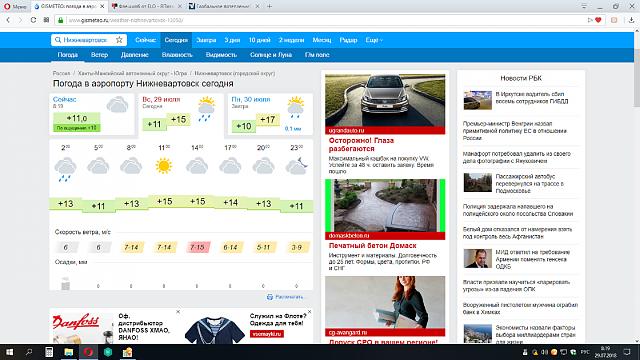Open news about МИД and Армения ОДКБ
Viewport: 640px width, 360px height.
(533, 259)
